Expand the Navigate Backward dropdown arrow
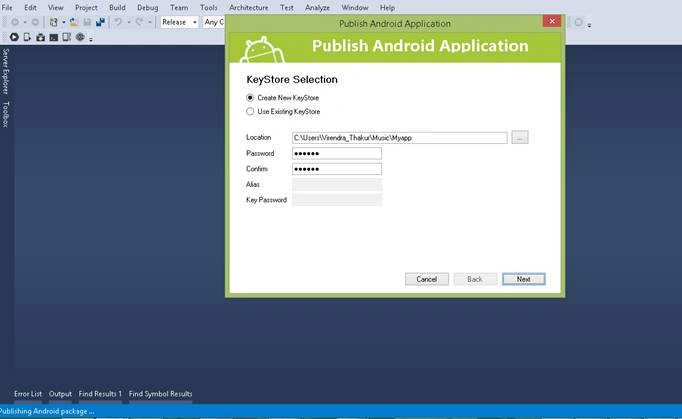This screenshot has height=419, width=682. [x=25, y=22]
